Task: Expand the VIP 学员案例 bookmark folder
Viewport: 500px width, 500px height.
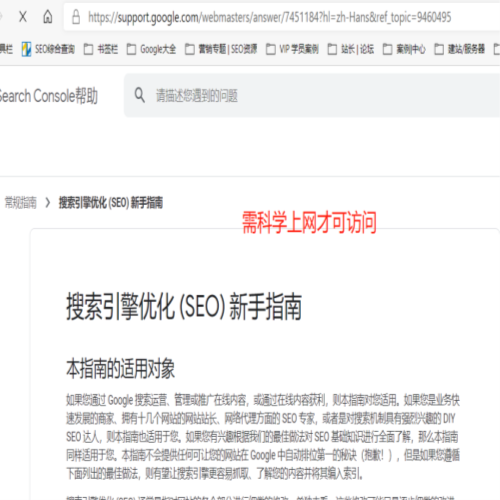Action: click(292, 49)
